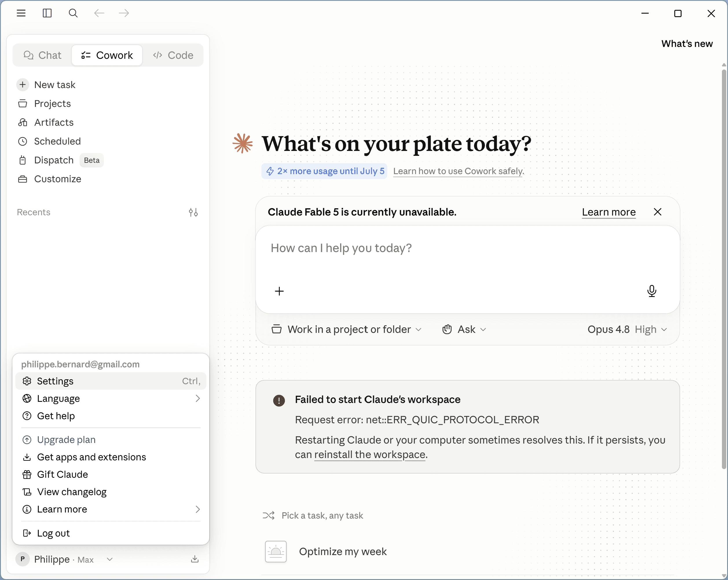Click the reinstall the workspace link
728x580 pixels.
pyautogui.click(x=370, y=455)
